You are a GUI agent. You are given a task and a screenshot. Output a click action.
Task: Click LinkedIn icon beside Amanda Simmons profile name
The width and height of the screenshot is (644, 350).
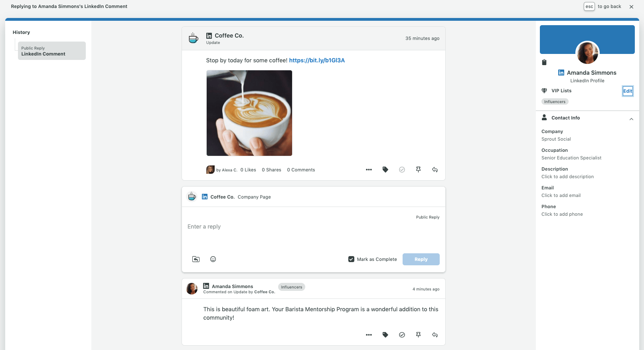click(x=561, y=73)
